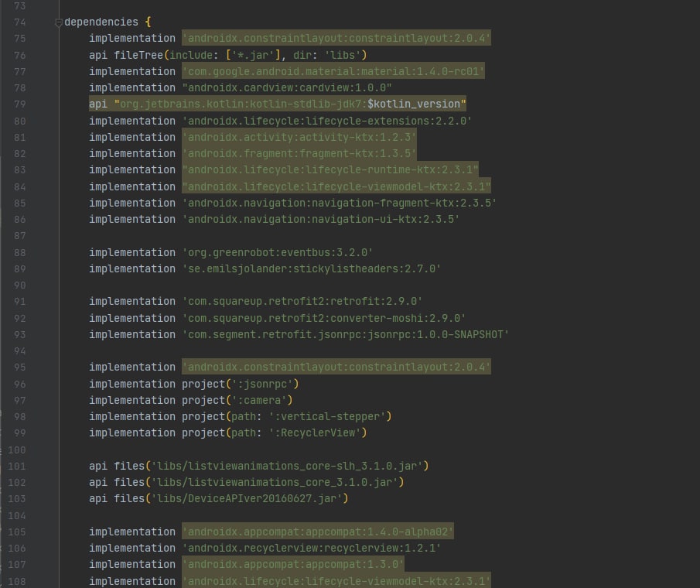Click the activity-ktx:1.2.3 dependency
The height and width of the screenshot is (588, 700).
pyautogui.click(x=299, y=137)
